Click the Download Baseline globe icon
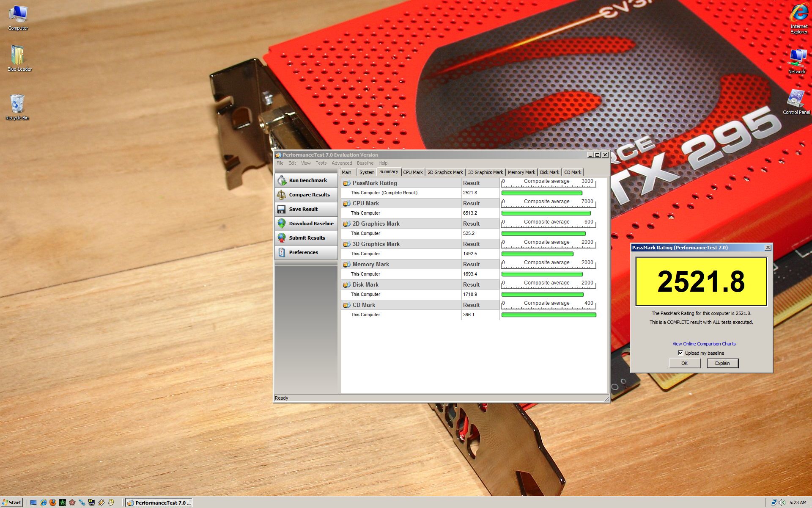The width and height of the screenshot is (812, 508). click(282, 224)
